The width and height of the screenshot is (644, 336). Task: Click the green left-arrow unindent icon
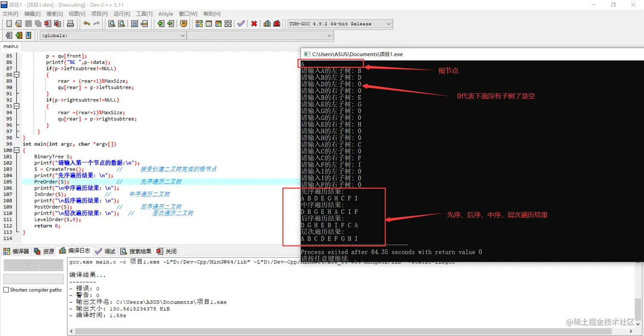(x=170, y=24)
